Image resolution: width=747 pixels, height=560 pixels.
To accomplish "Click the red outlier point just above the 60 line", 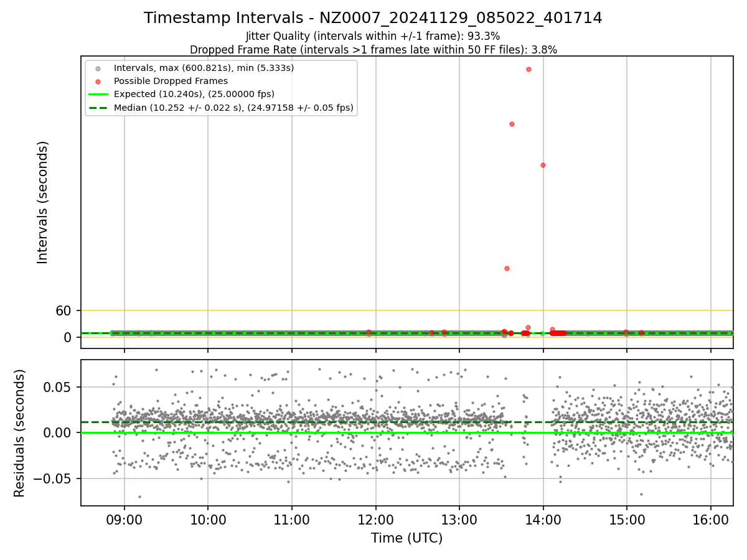I will point(507,268).
